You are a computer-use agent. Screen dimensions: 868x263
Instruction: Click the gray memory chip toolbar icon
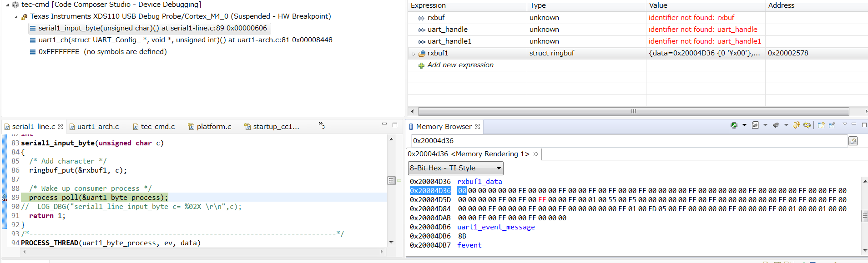776,125
